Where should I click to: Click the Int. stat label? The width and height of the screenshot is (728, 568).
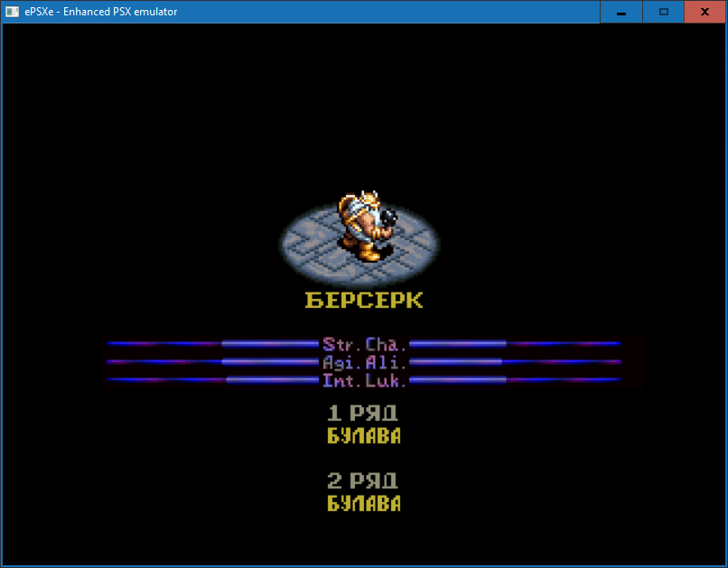tap(341, 380)
